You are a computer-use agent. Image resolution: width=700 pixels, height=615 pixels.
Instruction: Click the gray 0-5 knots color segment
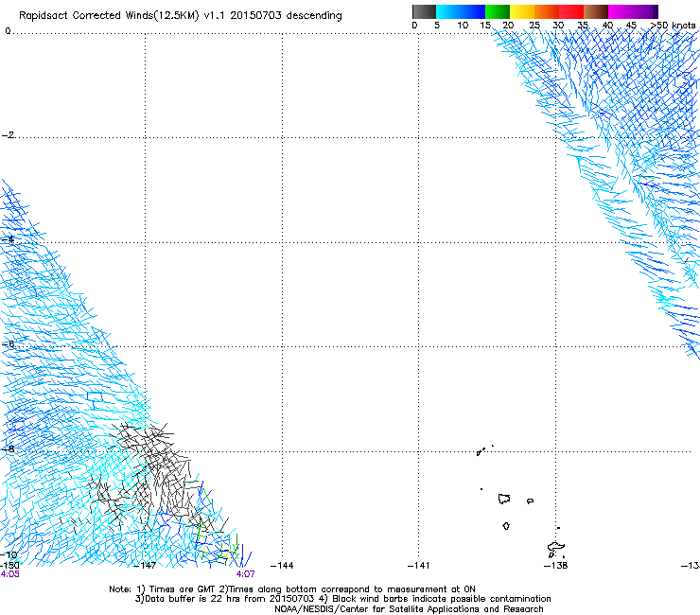click(x=424, y=11)
